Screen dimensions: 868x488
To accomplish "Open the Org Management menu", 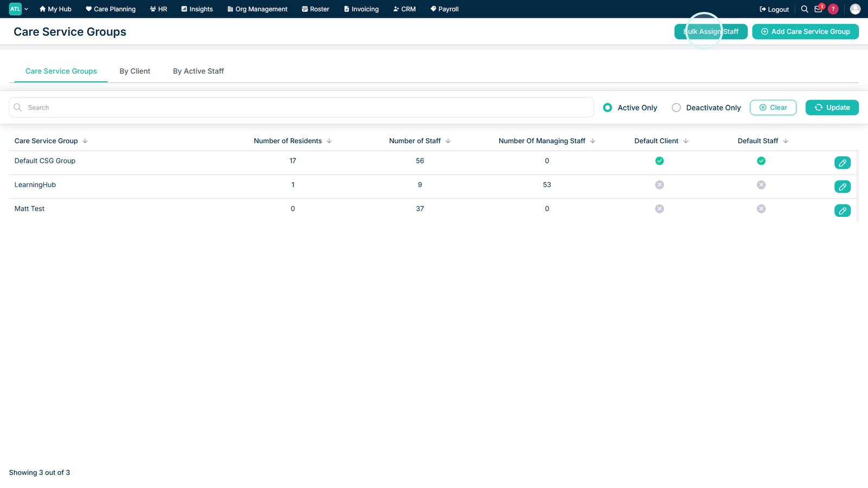I will (x=257, y=9).
